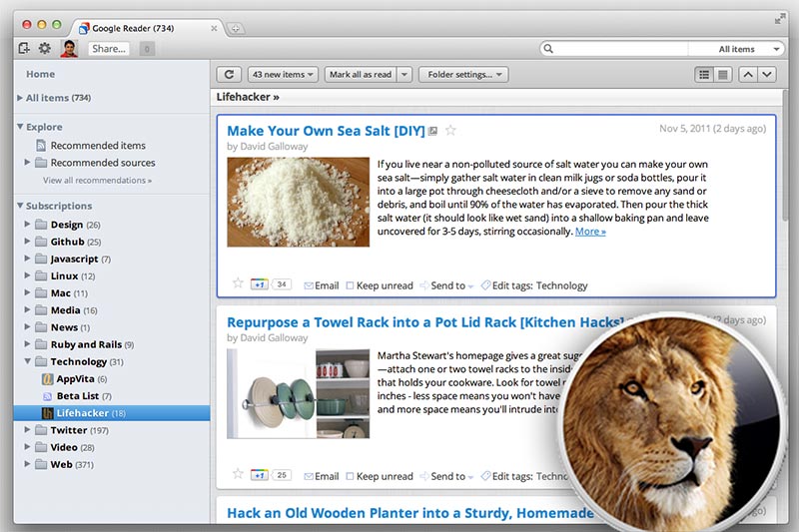
Task: Open Make Your Own Sea Salt title link
Action: pos(326,131)
